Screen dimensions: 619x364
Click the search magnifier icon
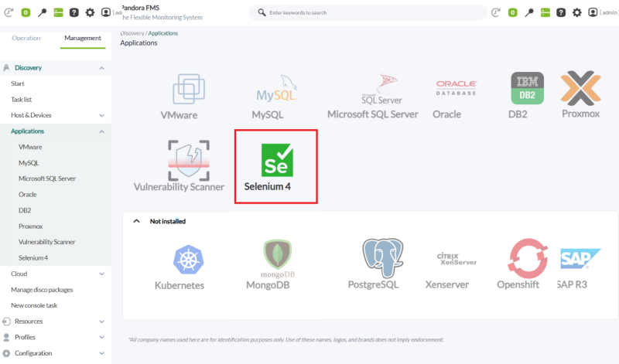[x=262, y=12]
